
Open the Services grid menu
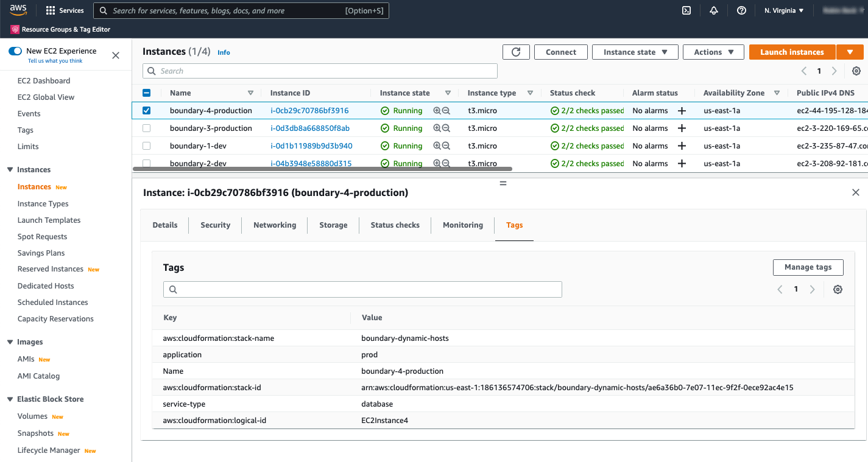65,10
